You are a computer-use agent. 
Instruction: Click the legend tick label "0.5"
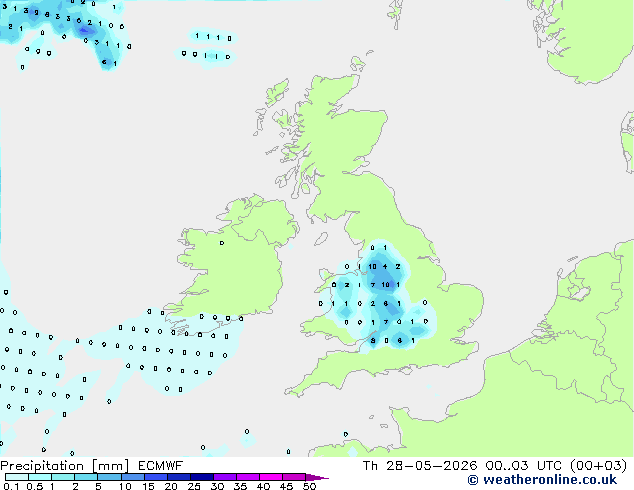tap(34, 486)
